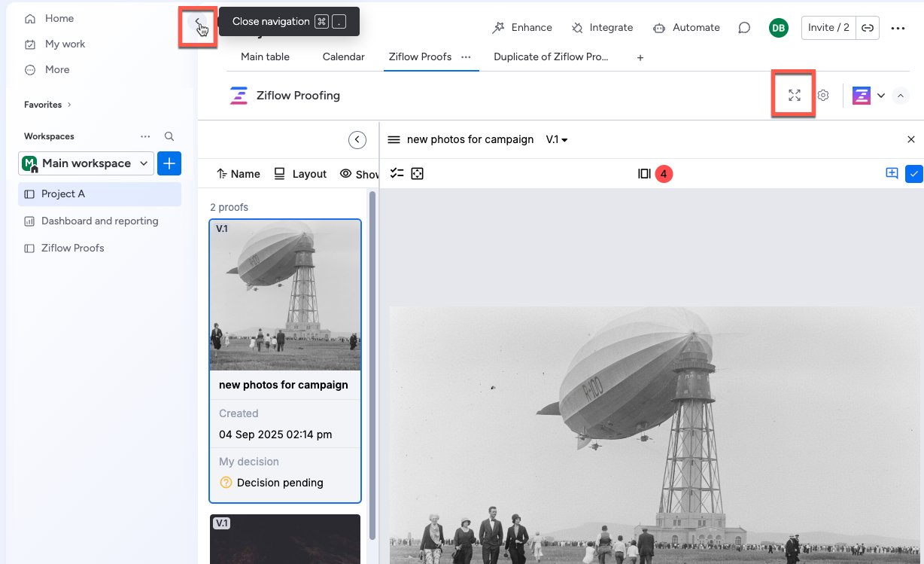Click the compare versions icon

tap(644, 174)
